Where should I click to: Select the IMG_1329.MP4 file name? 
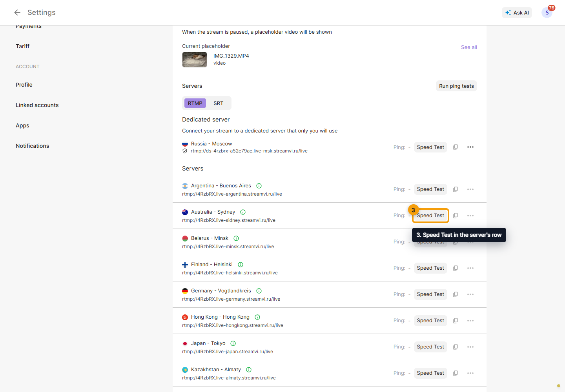pyautogui.click(x=231, y=56)
